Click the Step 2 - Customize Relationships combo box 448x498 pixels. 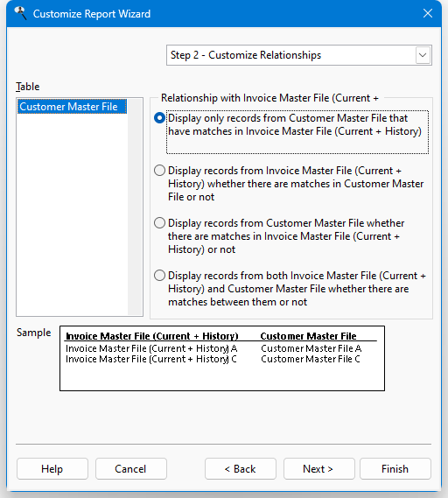pos(299,55)
